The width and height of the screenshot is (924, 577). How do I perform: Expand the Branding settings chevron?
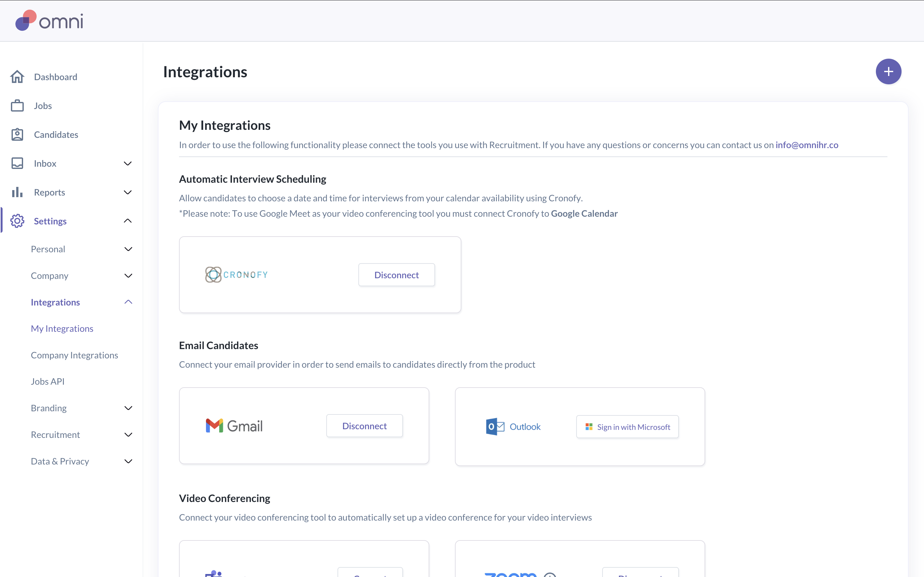[128, 408]
